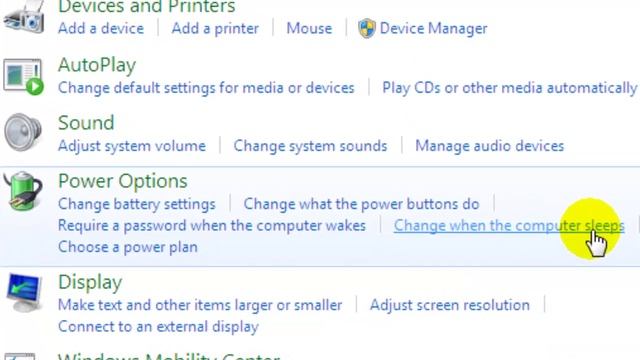Click Adjust screen resolution

pyautogui.click(x=450, y=305)
